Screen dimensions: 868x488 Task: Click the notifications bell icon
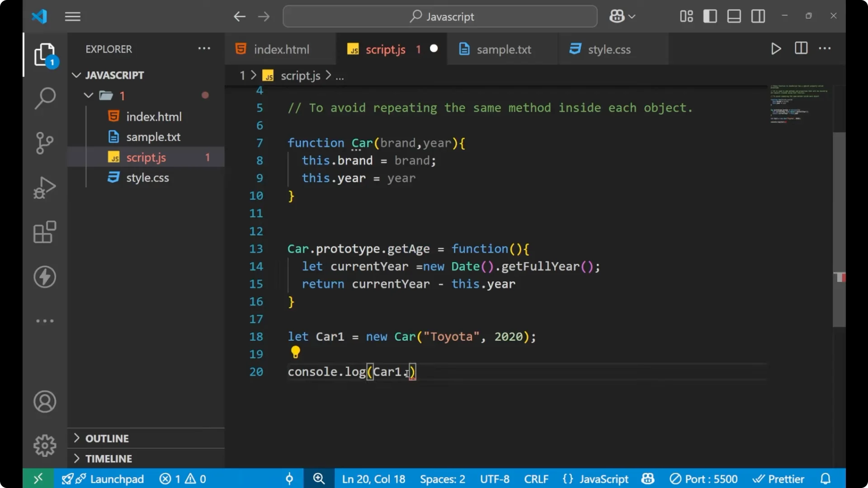(x=826, y=479)
